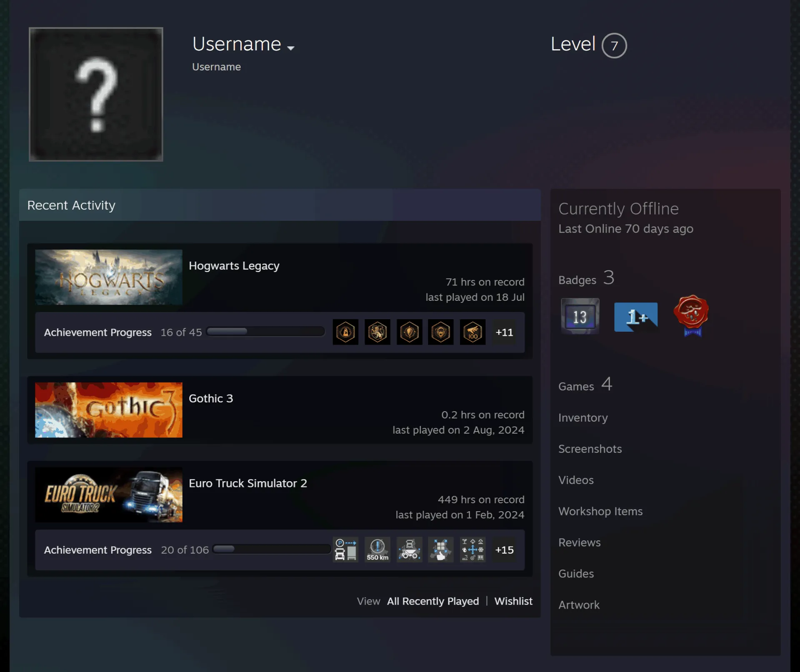
Task: Click the tractor achievement icon for Euro Truck
Action: coord(409,550)
